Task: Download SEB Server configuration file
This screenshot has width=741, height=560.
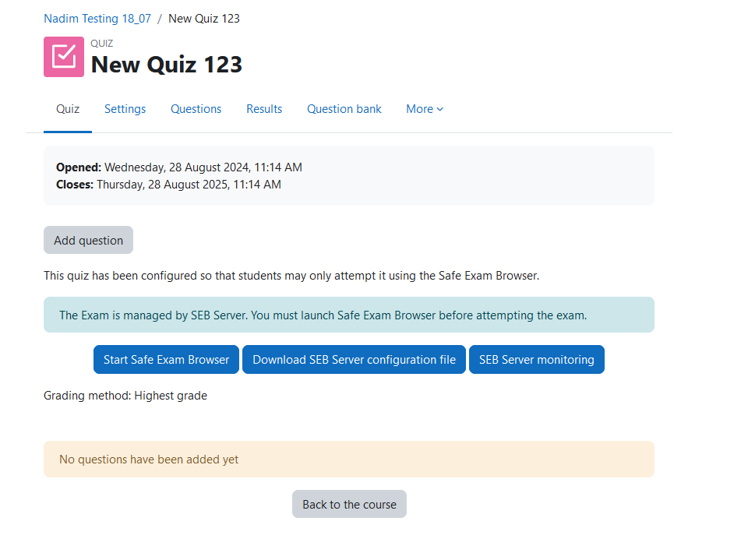Action: (x=355, y=360)
